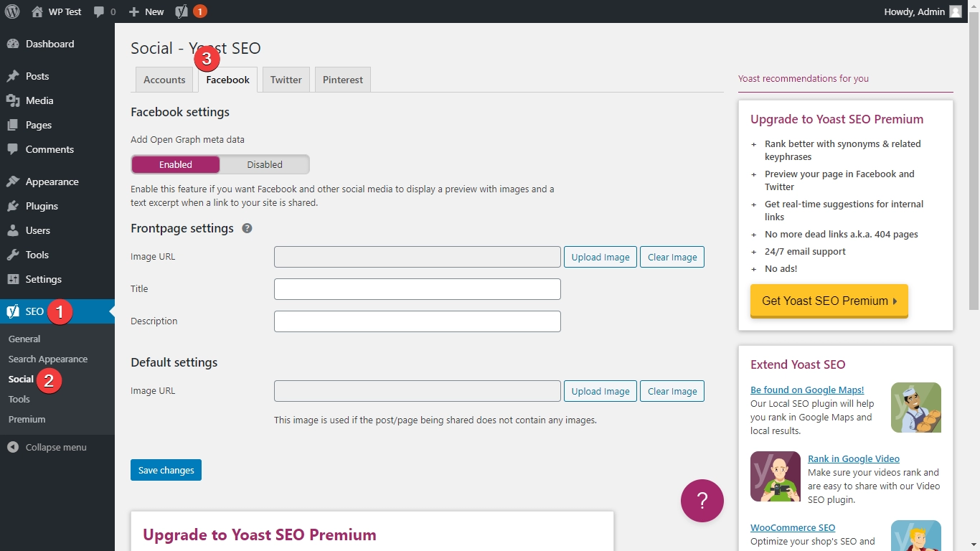980x551 pixels.
Task: Open the comments bubble in admin bar
Action: 104,11
